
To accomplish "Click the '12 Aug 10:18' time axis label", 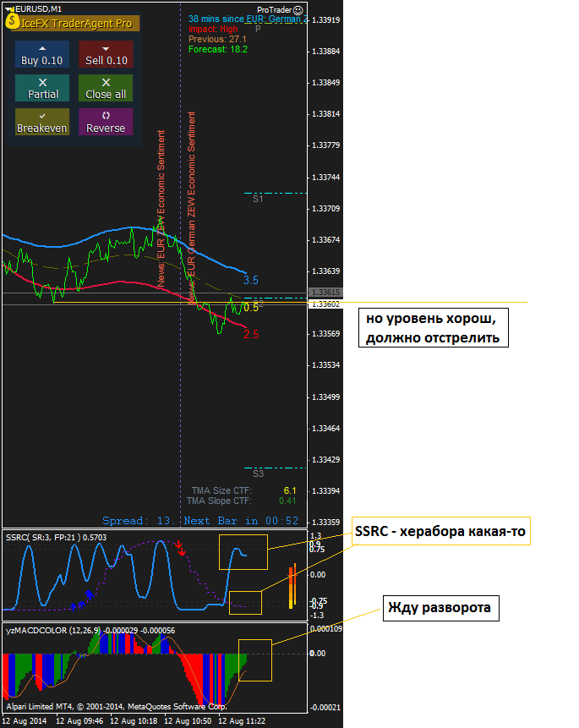I will 134,721.
